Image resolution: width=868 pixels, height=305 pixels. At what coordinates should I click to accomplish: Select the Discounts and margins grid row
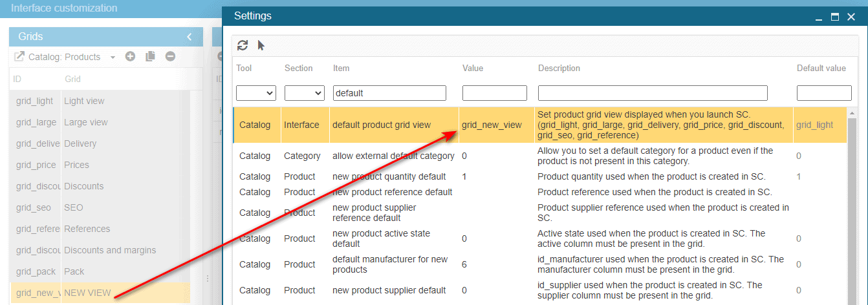(x=110, y=250)
